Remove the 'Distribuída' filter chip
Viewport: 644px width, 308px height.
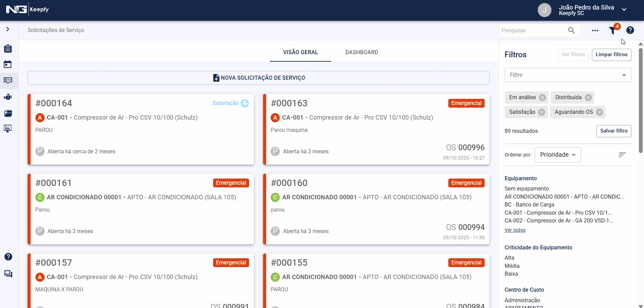coord(588,98)
